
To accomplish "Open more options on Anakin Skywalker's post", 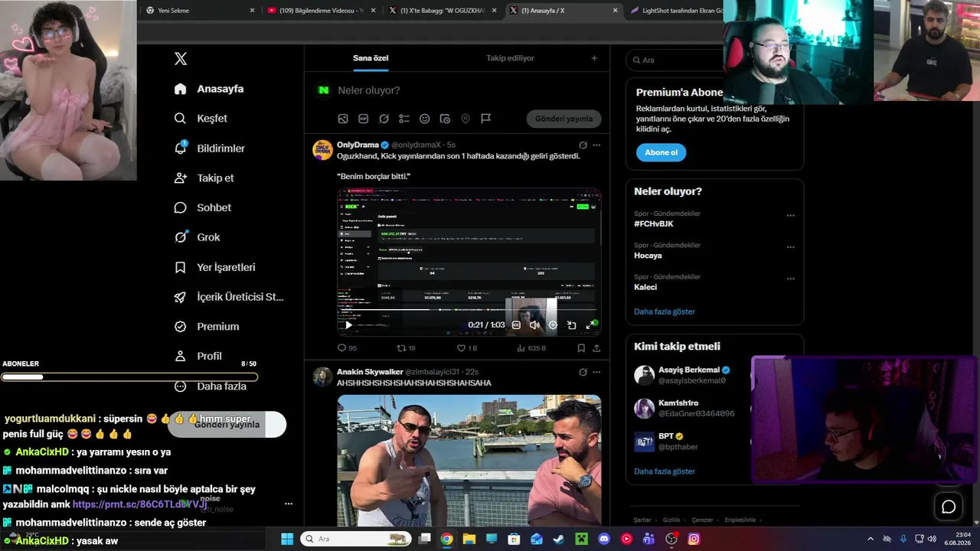I will coord(596,372).
